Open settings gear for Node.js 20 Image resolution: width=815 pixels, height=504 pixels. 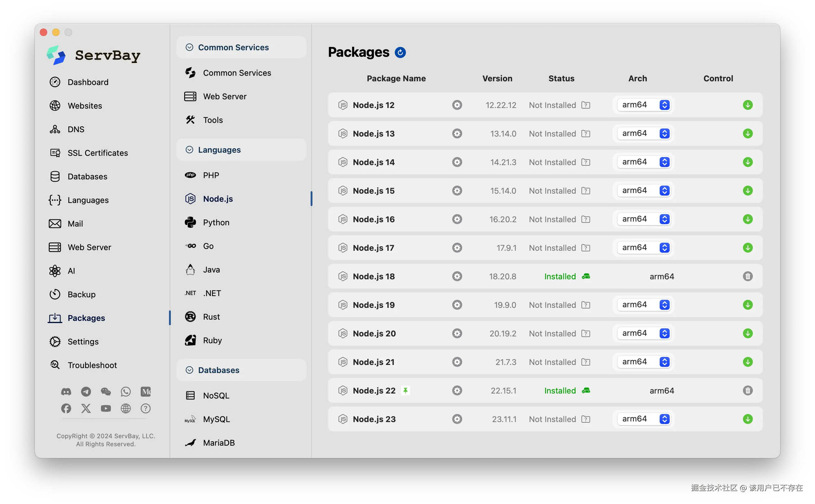[457, 333]
